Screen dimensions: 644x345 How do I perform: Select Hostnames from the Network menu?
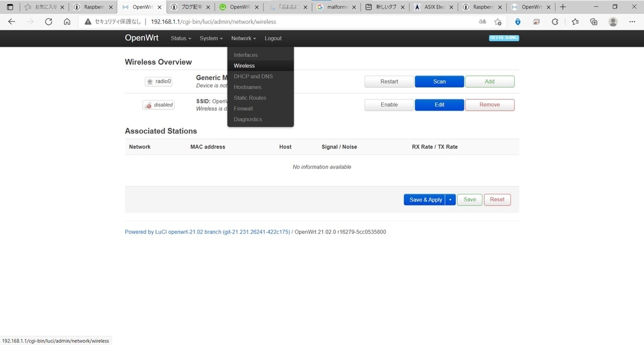coord(260,87)
